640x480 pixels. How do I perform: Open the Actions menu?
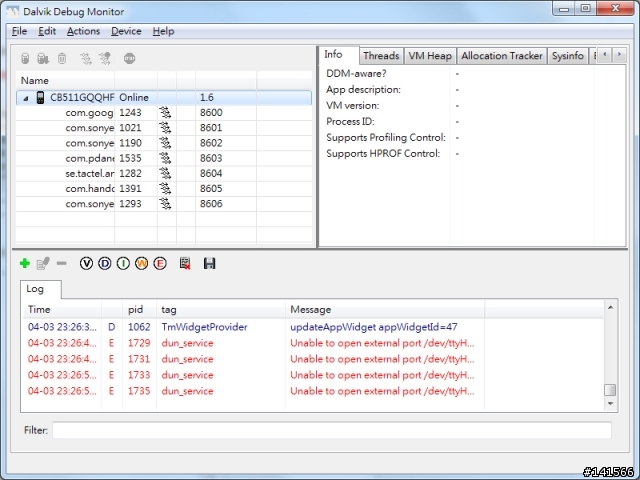coord(83,31)
